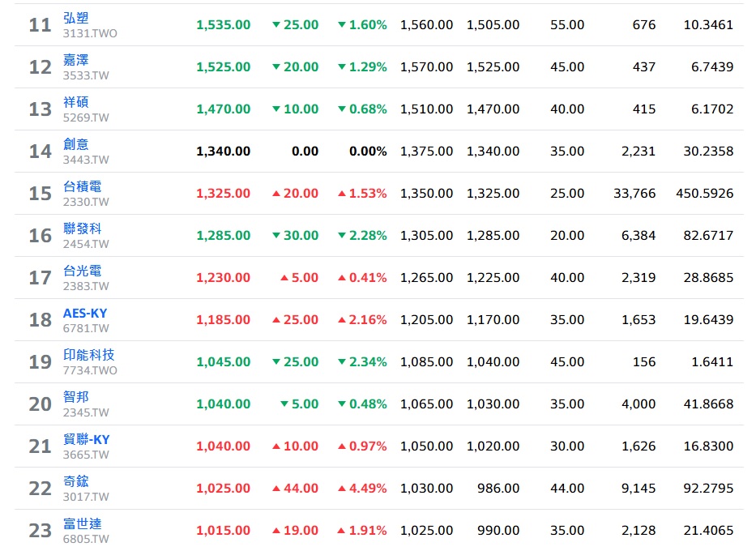Click the rank number 14
The image size is (756, 551).
pos(40,152)
